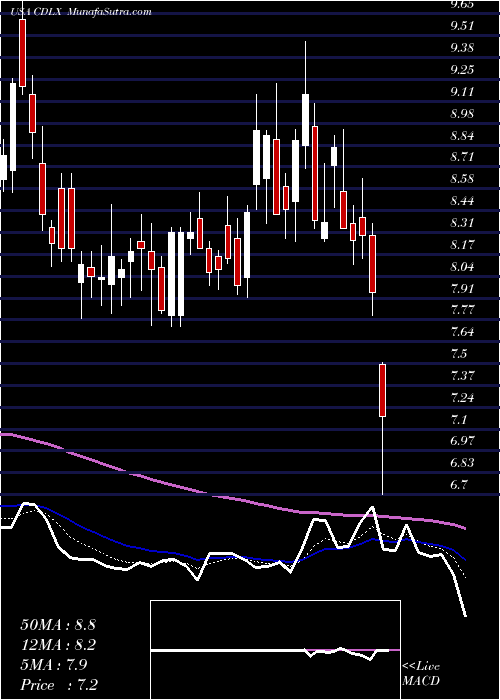Viewport: 500px width, 700px height.
Task: Click the 9.25 price axis label
Action: point(463,70)
